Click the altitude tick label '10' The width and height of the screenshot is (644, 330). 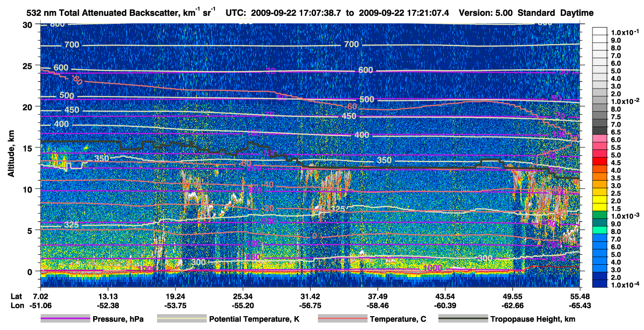(29, 189)
